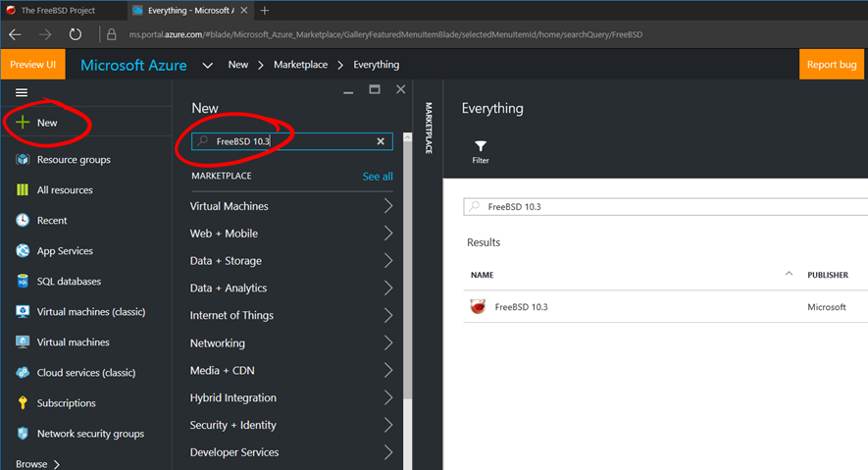Expand the Microsoft Azure dropdown chevron

click(x=208, y=66)
